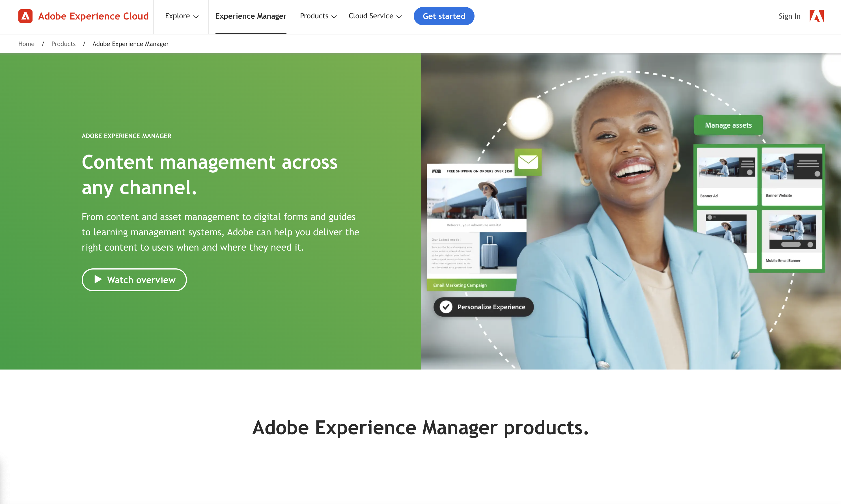
Task: Expand the Products dropdown menu
Action: point(318,16)
